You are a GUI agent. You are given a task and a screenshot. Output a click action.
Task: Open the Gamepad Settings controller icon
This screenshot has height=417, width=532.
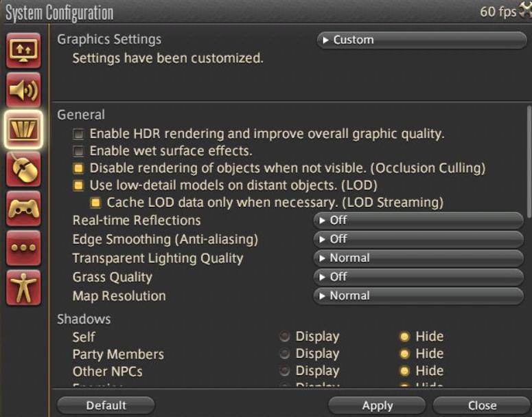[23, 208]
